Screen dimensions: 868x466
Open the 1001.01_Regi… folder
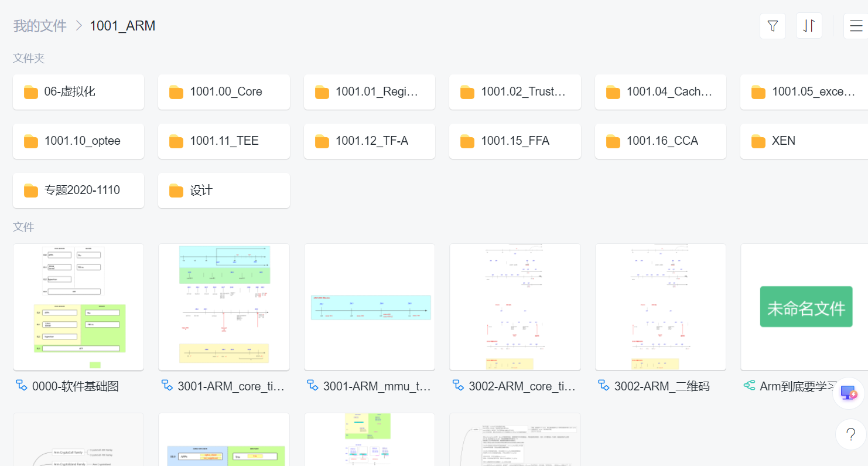click(x=370, y=92)
